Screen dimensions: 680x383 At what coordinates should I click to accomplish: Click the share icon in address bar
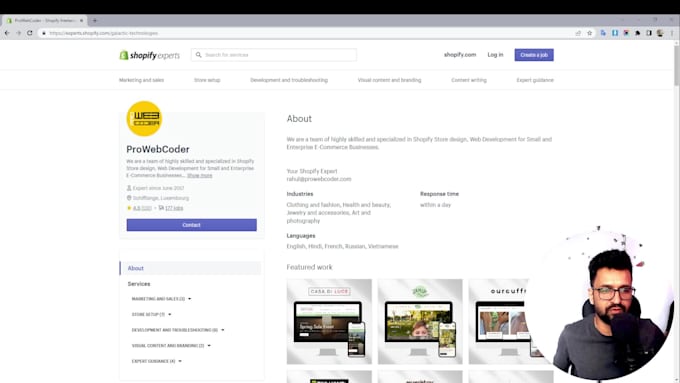[578, 33]
